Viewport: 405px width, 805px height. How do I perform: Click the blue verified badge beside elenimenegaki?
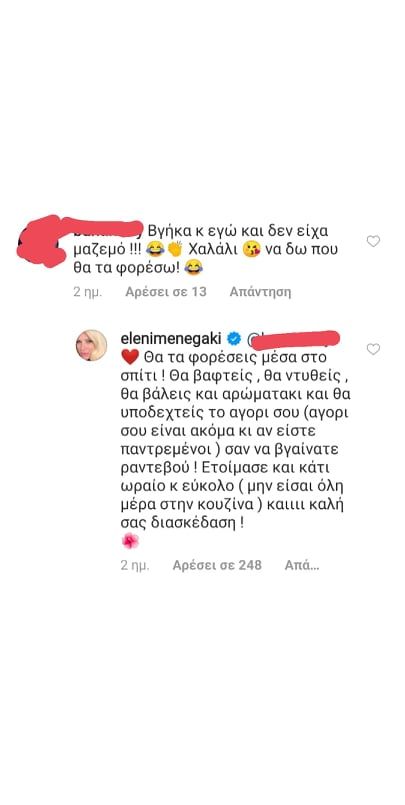coord(234,339)
